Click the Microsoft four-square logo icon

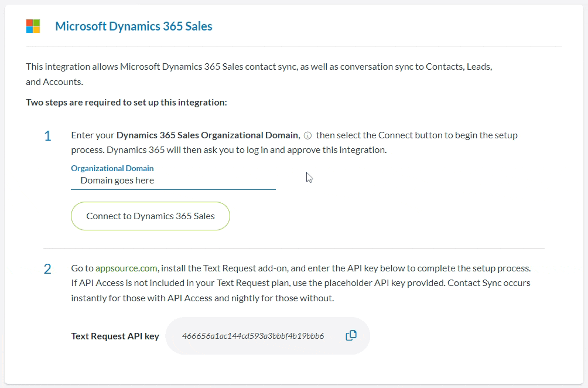pos(33,26)
